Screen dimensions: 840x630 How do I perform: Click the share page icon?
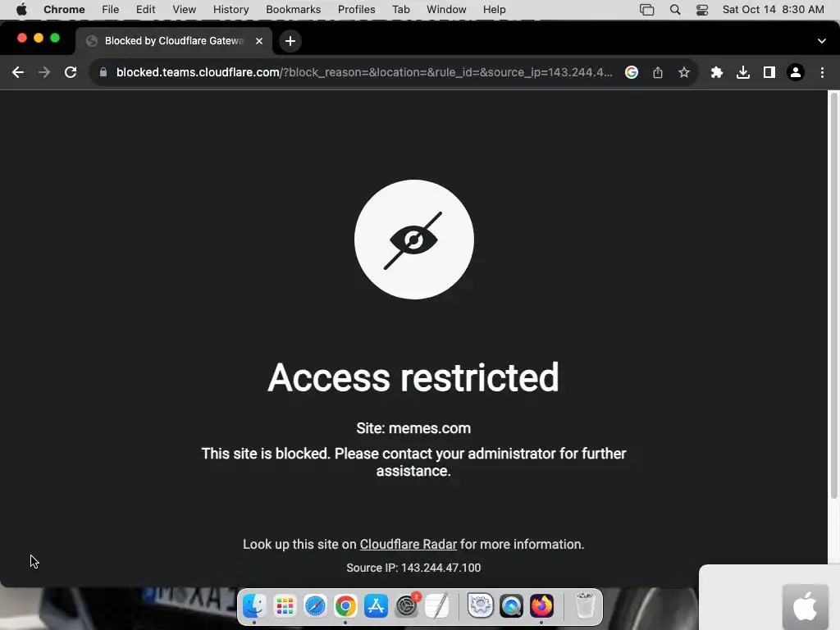click(658, 72)
